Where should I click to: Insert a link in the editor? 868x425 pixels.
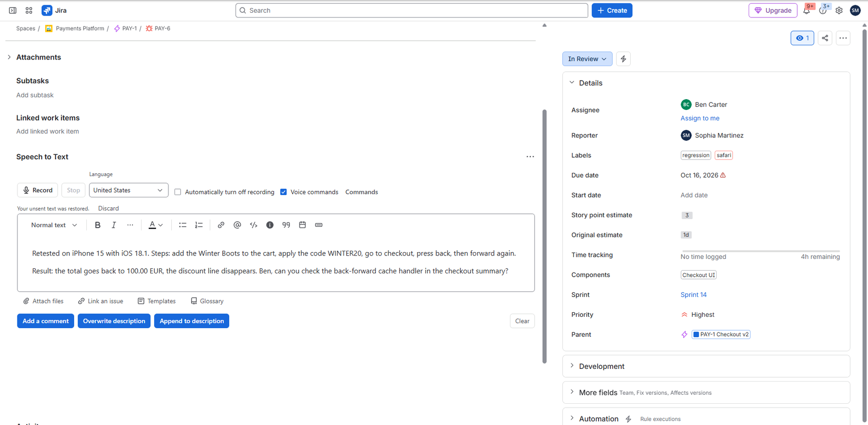pyautogui.click(x=221, y=225)
